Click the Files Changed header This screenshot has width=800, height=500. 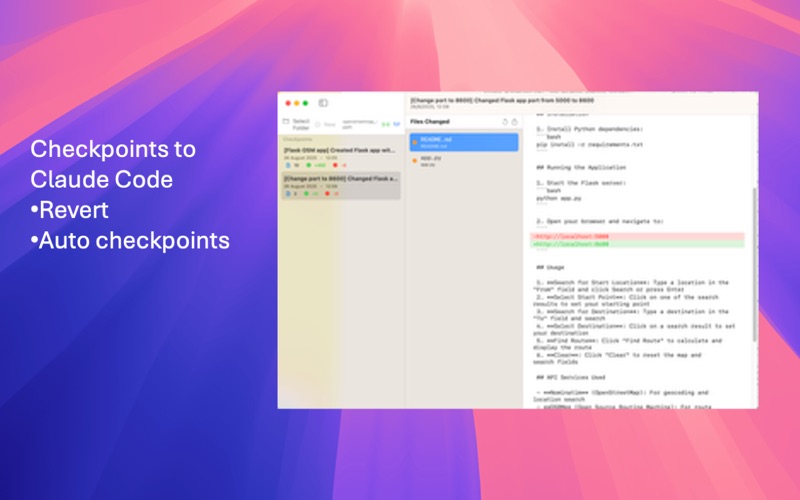click(430, 122)
